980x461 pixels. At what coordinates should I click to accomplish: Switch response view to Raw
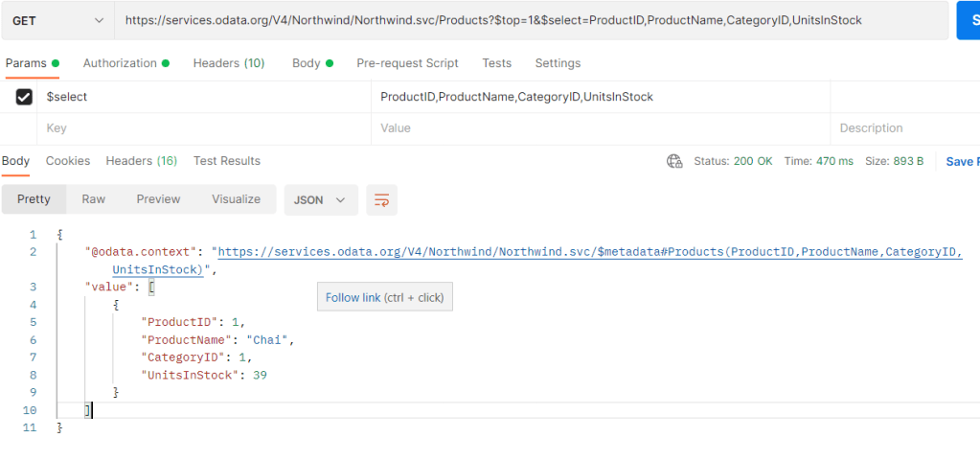tap(94, 199)
